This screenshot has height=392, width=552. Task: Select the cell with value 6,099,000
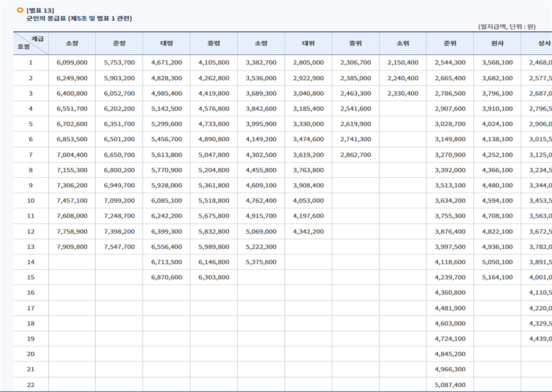click(x=72, y=62)
